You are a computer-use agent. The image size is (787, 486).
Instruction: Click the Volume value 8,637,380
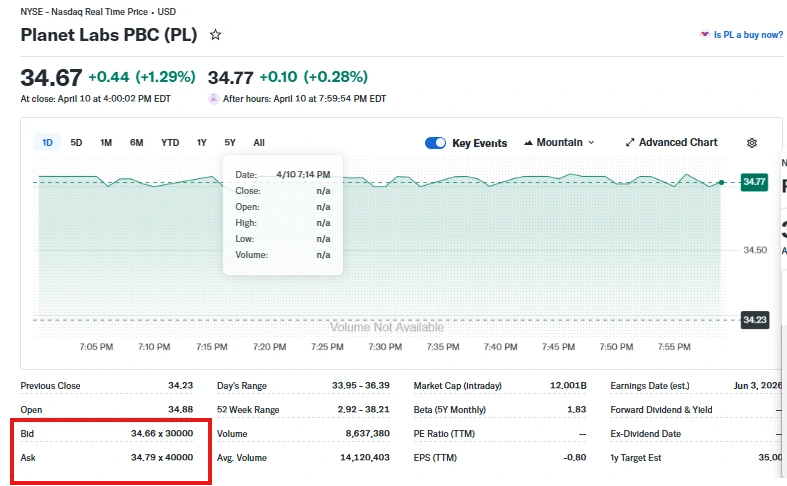[367, 433]
